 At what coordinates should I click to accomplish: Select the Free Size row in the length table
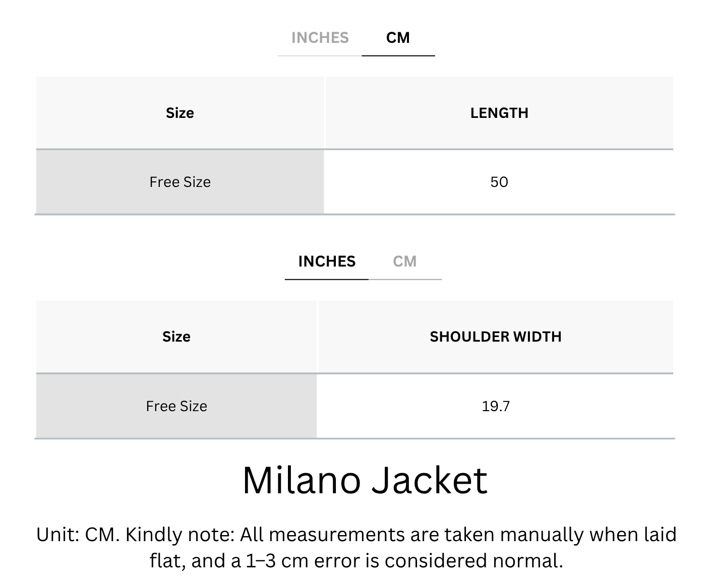(x=354, y=182)
